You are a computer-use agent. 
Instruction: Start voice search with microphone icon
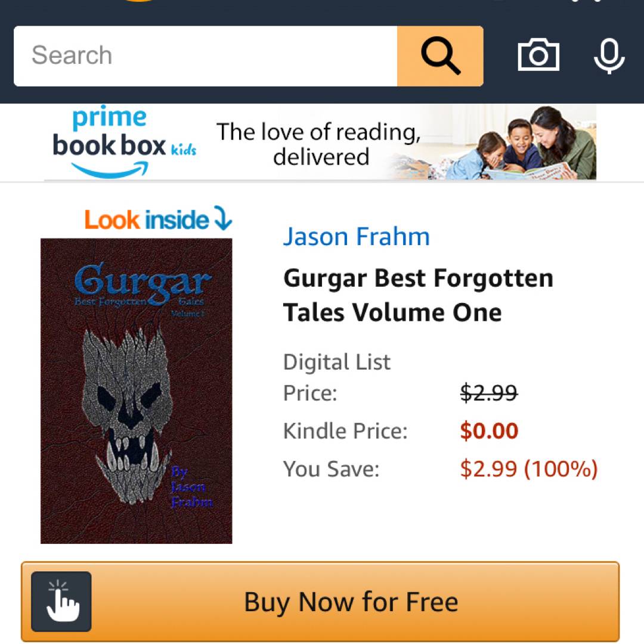coord(609,56)
